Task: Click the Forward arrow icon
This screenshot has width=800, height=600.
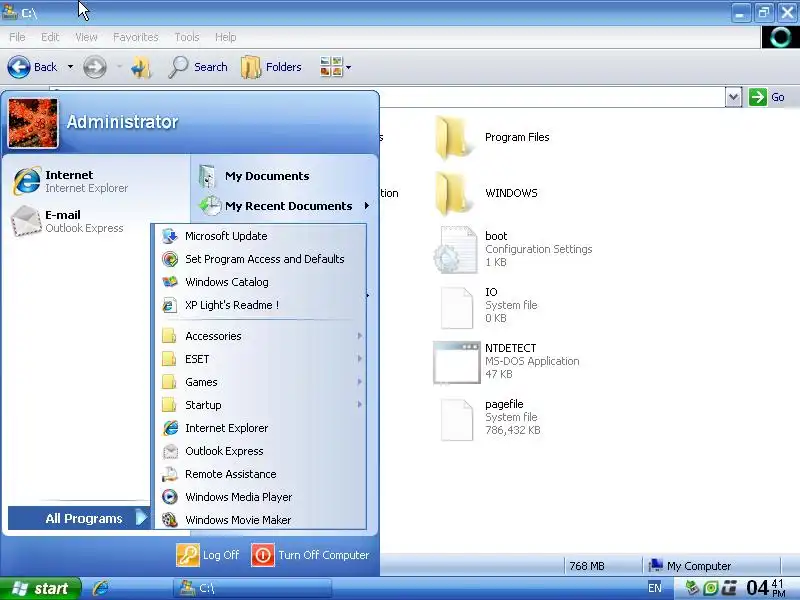Action: (95, 67)
